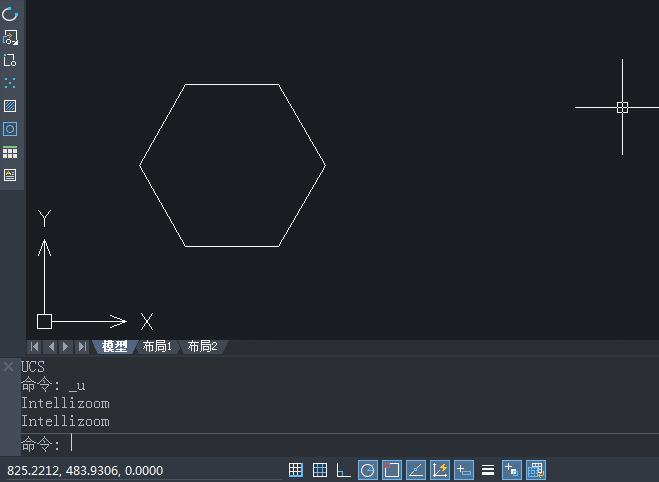Disable Polar tracking in status bar
The image size is (659, 482).
pyautogui.click(x=368, y=470)
